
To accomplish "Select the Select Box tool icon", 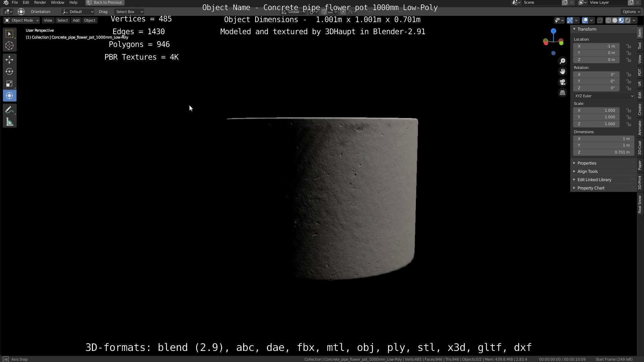I will (9, 34).
